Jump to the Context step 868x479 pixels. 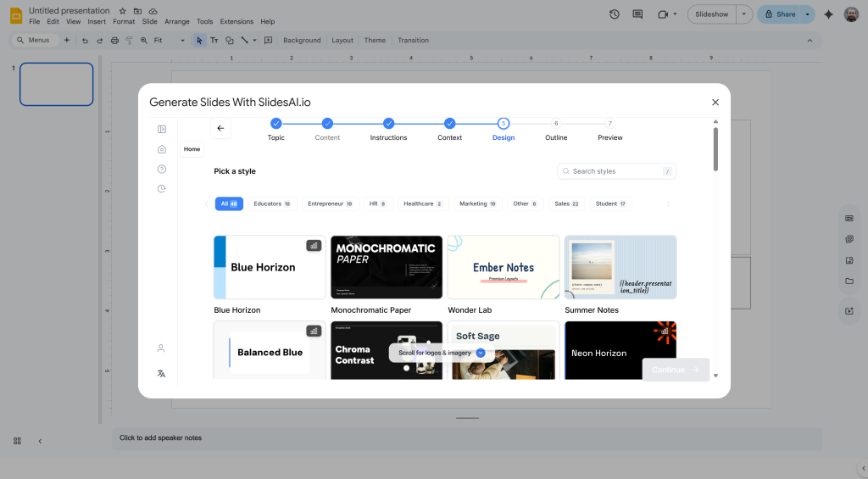pos(449,124)
